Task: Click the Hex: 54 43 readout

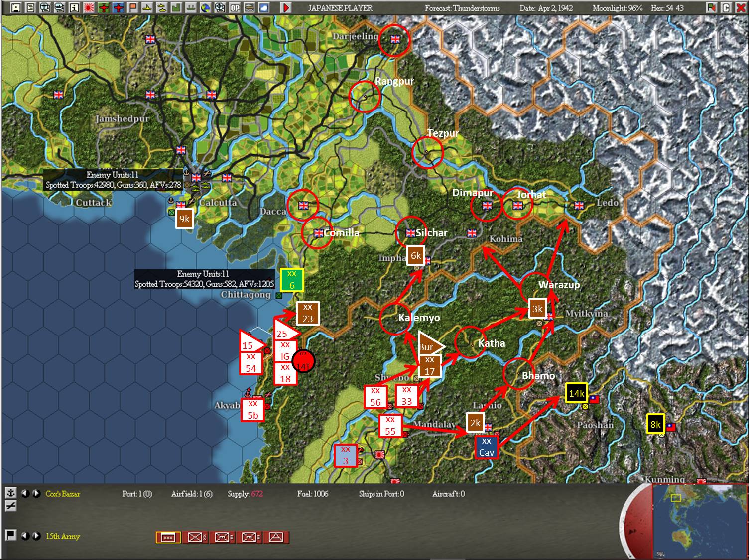Action: [666, 8]
